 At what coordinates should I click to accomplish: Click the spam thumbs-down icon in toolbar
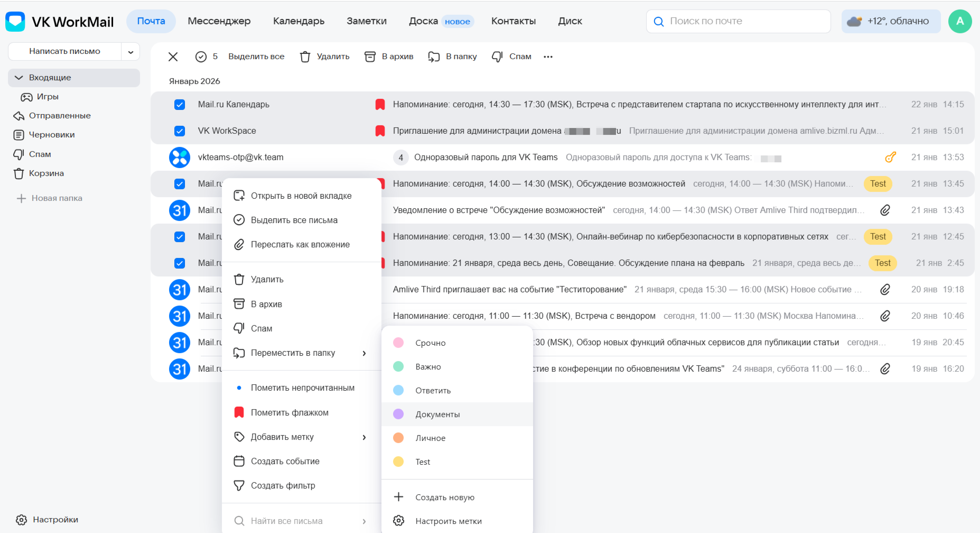[497, 57]
